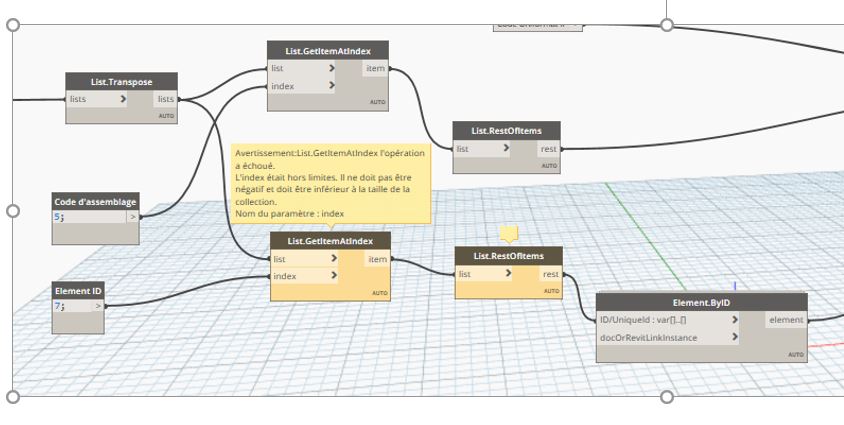Click item output of gray List.GetItemAtIndex node
Screen dimensions: 844x425
point(375,69)
